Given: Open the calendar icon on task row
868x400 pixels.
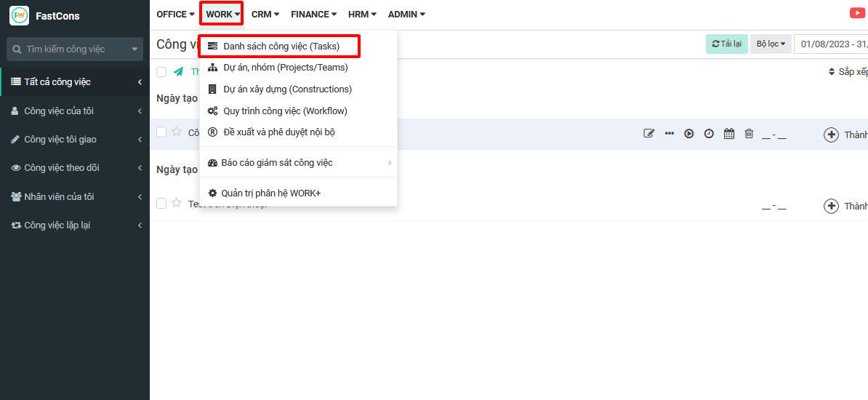Looking at the screenshot, I should (729, 133).
